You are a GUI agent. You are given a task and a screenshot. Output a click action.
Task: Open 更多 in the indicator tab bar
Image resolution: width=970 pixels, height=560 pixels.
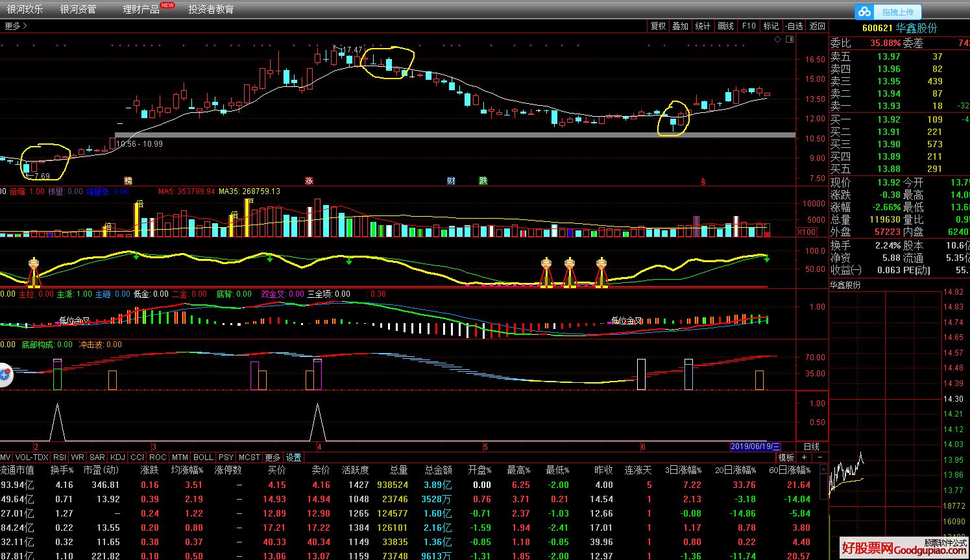[273, 457]
